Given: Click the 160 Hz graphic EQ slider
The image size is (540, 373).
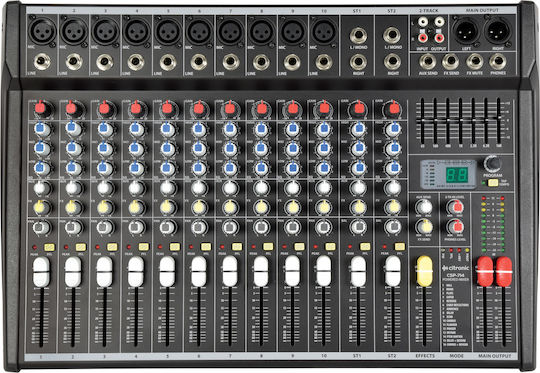Looking at the screenshot, I should [435, 121].
